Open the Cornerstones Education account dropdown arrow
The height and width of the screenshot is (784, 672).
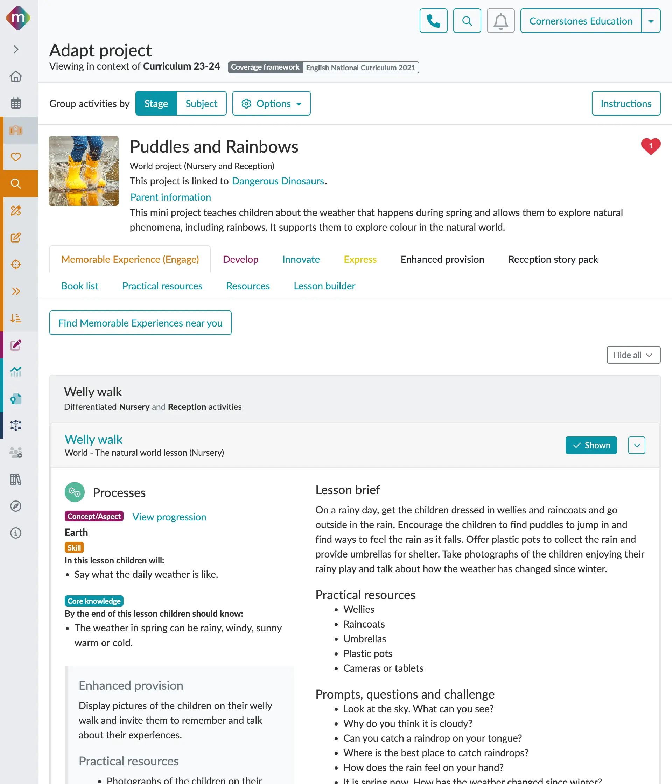651,21
